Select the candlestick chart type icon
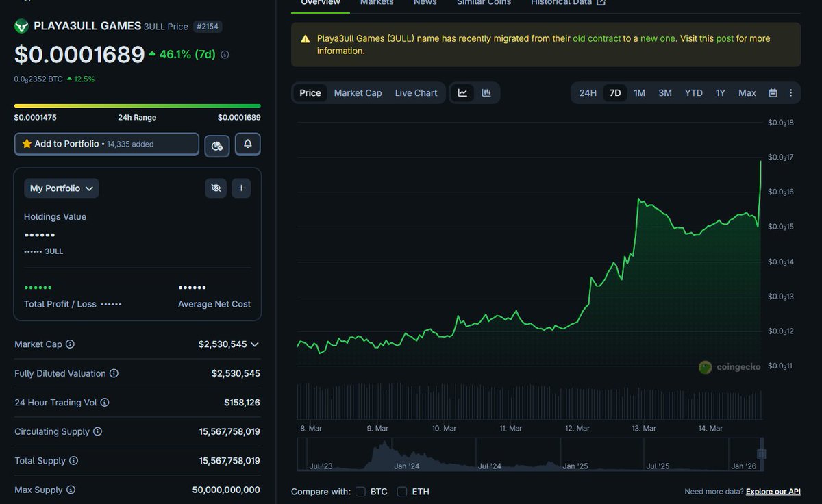 486,93
